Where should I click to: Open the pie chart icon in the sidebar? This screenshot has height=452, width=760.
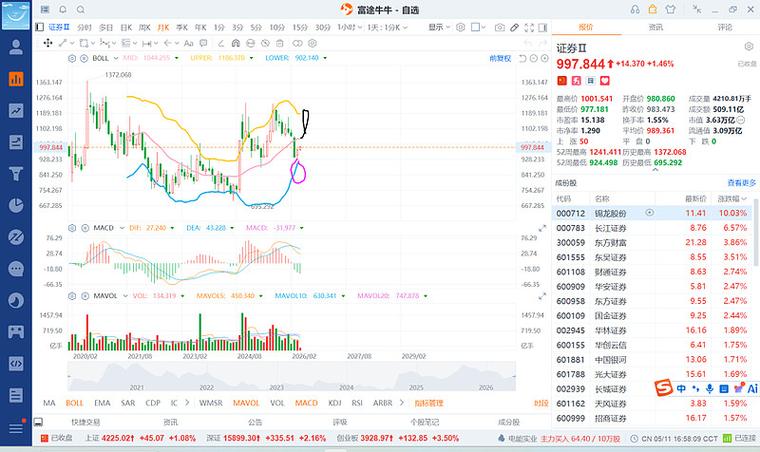(16, 205)
